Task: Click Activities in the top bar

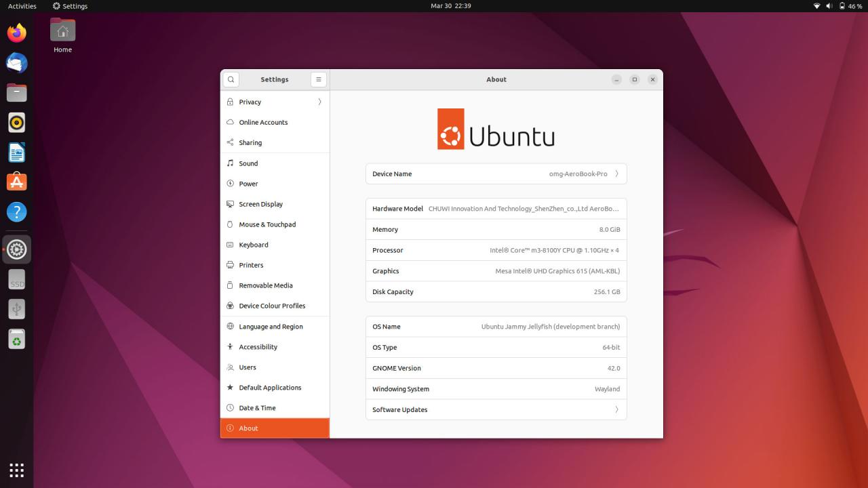Action: tap(22, 5)
